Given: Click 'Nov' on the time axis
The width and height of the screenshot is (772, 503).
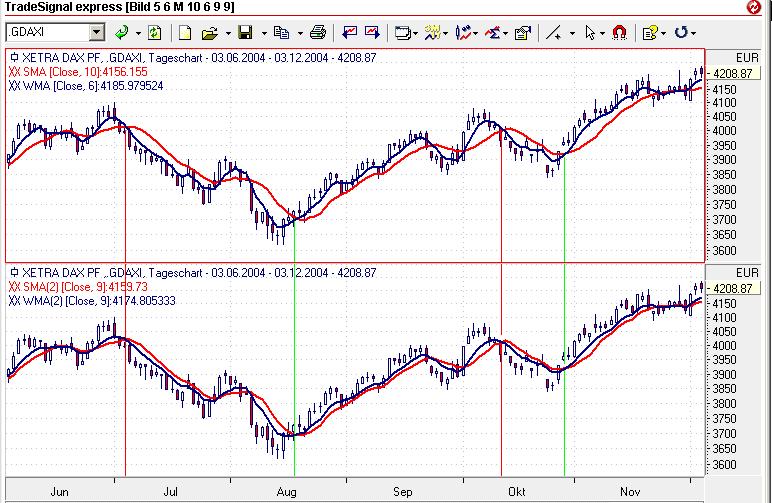Looking at the screenshot, I should click(x=630, y=492).
